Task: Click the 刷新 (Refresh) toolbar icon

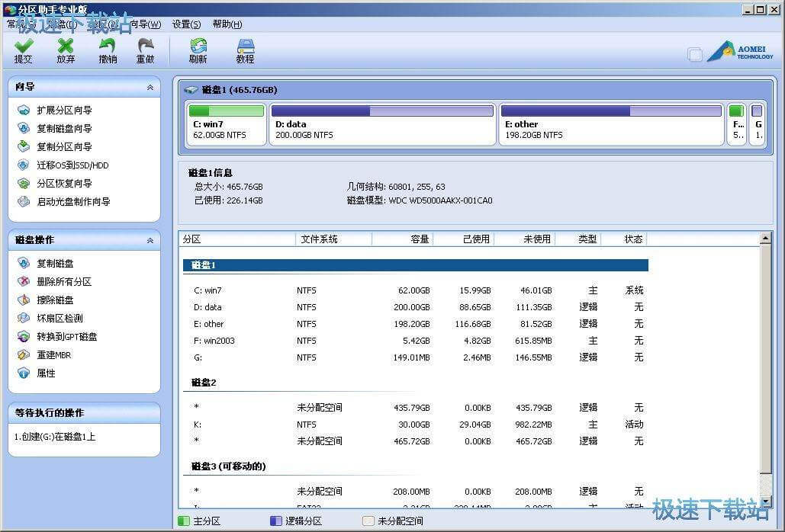Action: coord(198,46)
